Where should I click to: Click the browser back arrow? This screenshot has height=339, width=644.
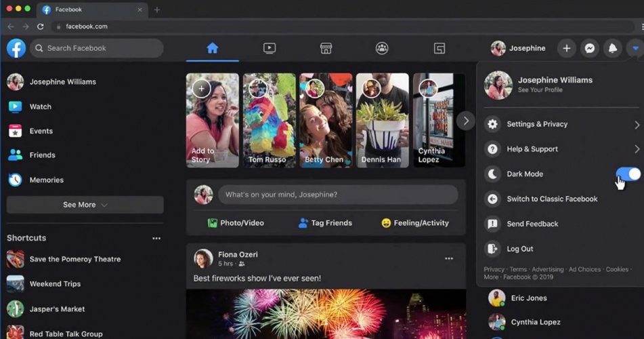pyautogui.click(x=11, y=26)
